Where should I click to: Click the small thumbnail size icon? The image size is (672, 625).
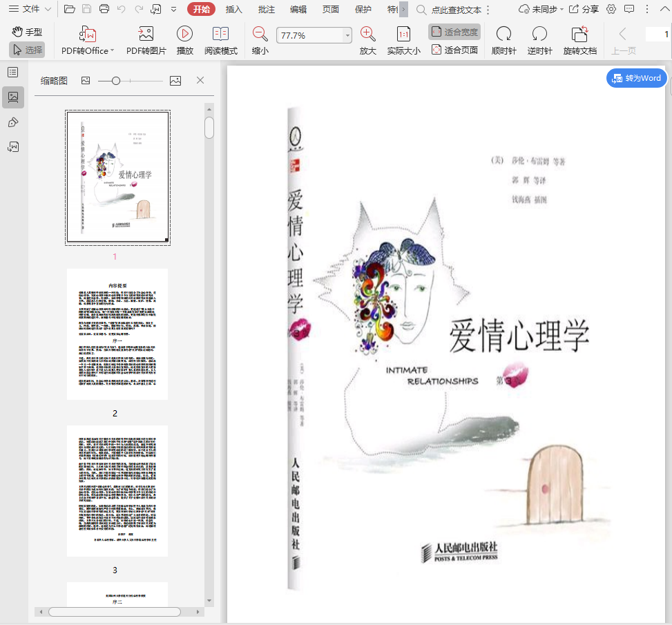(x=86, y=81)
